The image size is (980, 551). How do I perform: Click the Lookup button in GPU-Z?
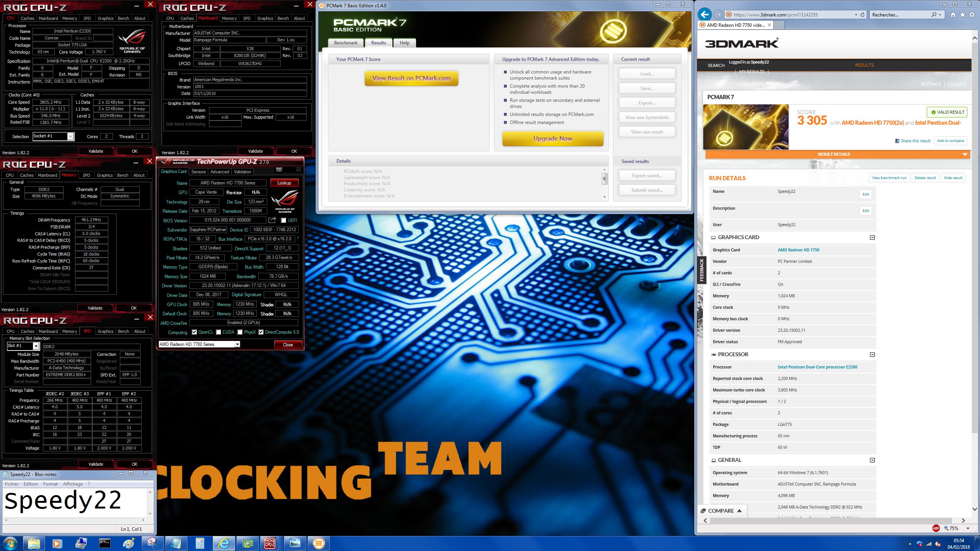click(284, 183)
